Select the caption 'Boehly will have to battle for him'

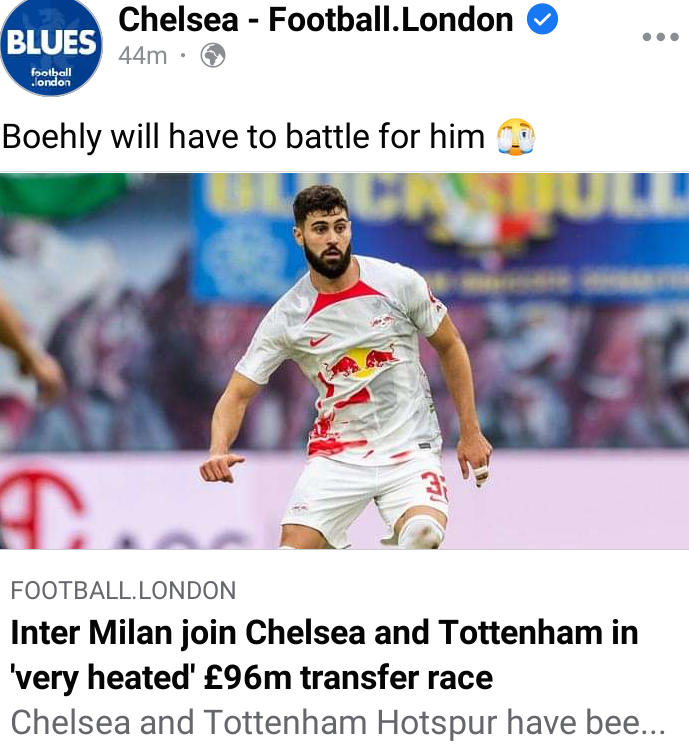coord(243,137)
